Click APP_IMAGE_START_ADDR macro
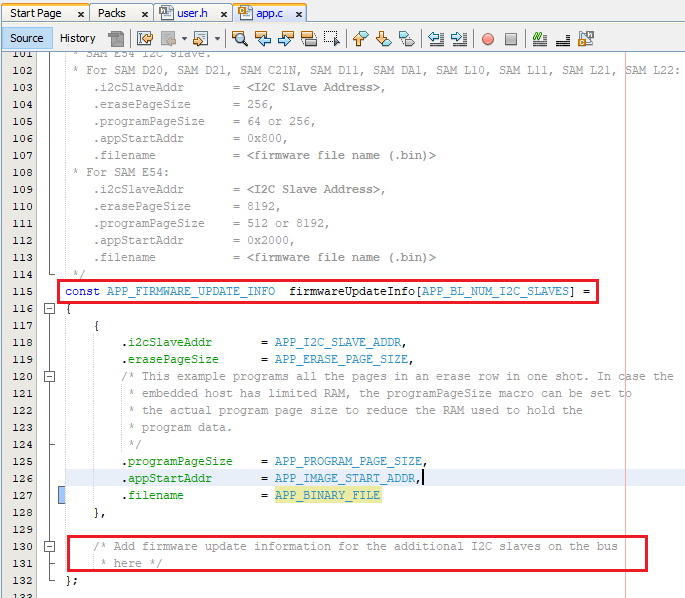685x598 pixels. coord(345,478)
